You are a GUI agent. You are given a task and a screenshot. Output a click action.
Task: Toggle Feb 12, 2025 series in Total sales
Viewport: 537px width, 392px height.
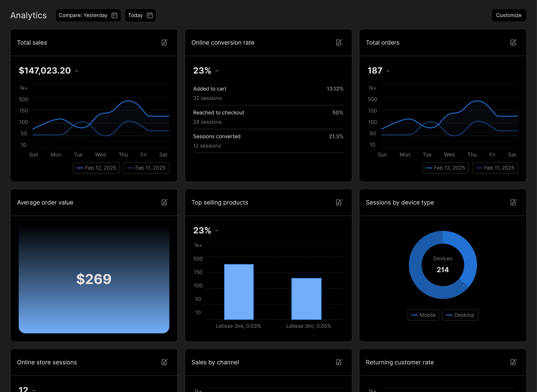96,168
